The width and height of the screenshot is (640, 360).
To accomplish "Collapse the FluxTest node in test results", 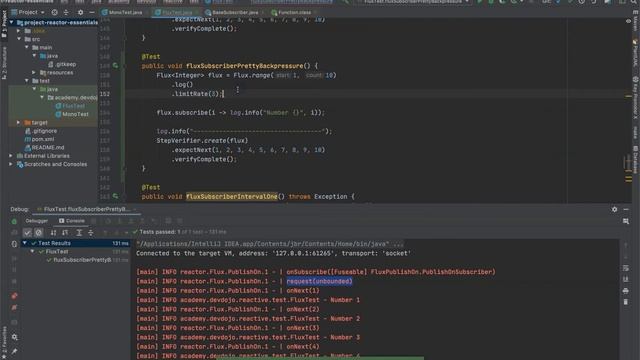I will coord(33,251).
